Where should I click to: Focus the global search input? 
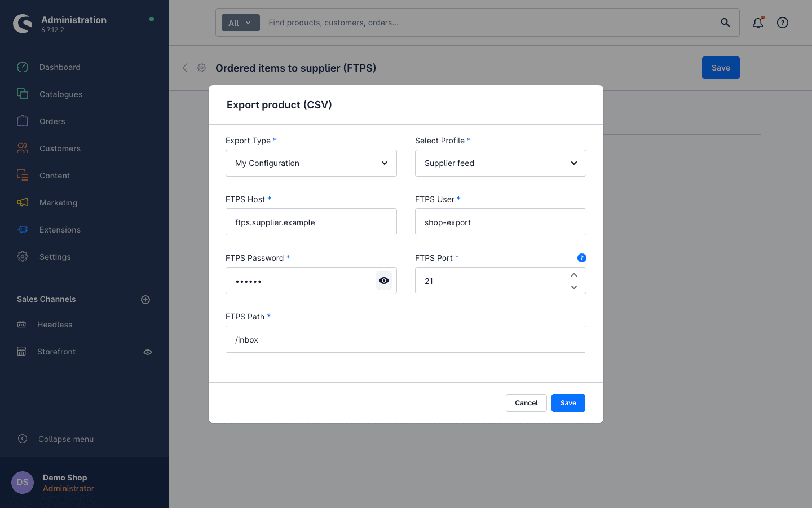click(x=488, y=23)
